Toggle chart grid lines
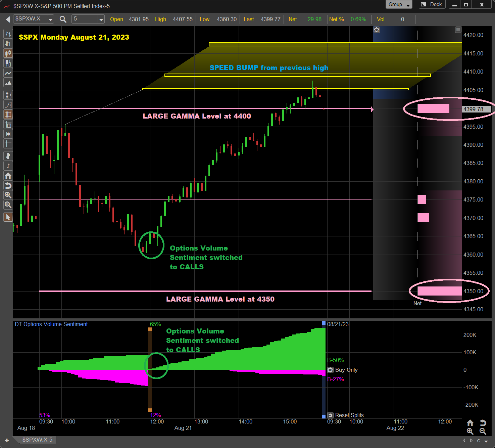495x448 pixels. (8, 115)
